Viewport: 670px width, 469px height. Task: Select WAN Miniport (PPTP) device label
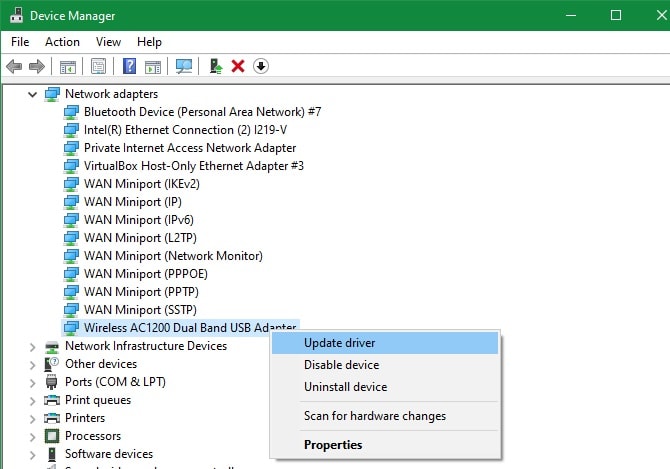click(x=141, y=292)
